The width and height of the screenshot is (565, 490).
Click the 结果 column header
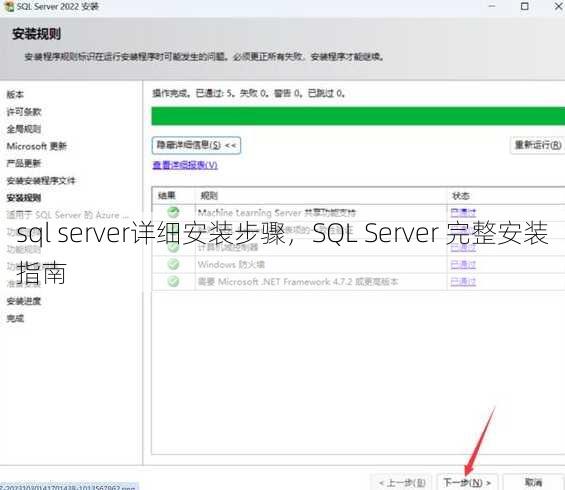167,196
